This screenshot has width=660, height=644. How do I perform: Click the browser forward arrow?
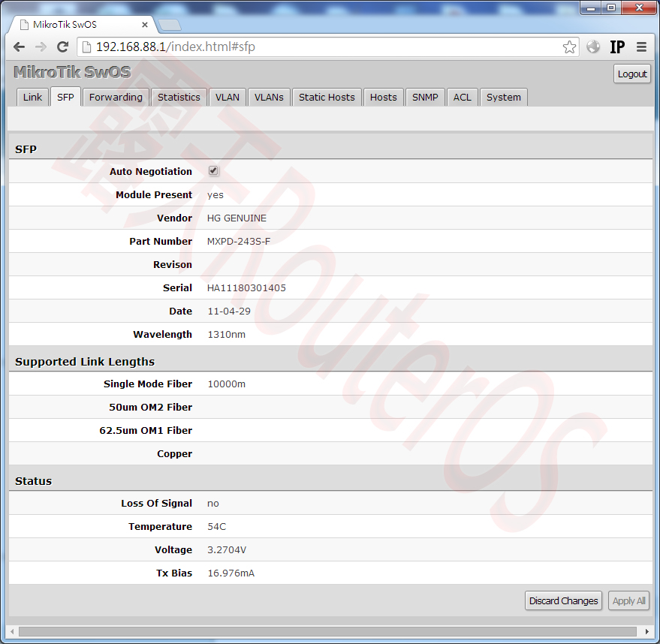[41, 47]
